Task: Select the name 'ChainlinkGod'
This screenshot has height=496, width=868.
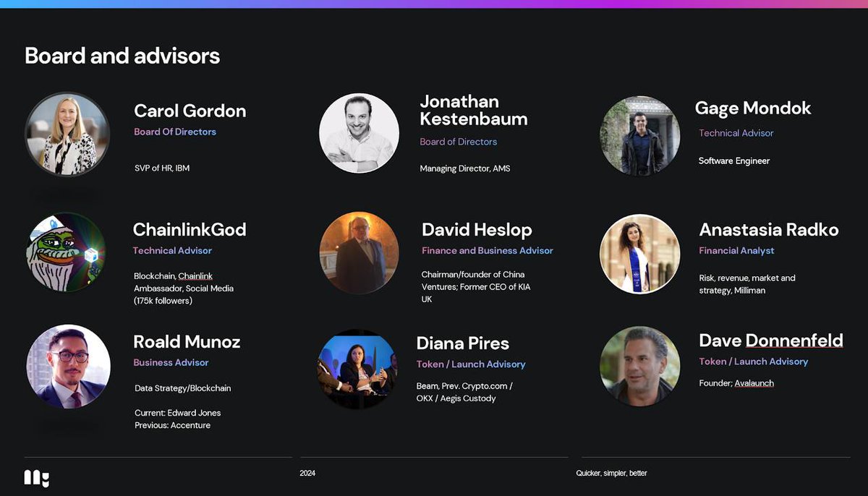Action: [x=190, y=230]
